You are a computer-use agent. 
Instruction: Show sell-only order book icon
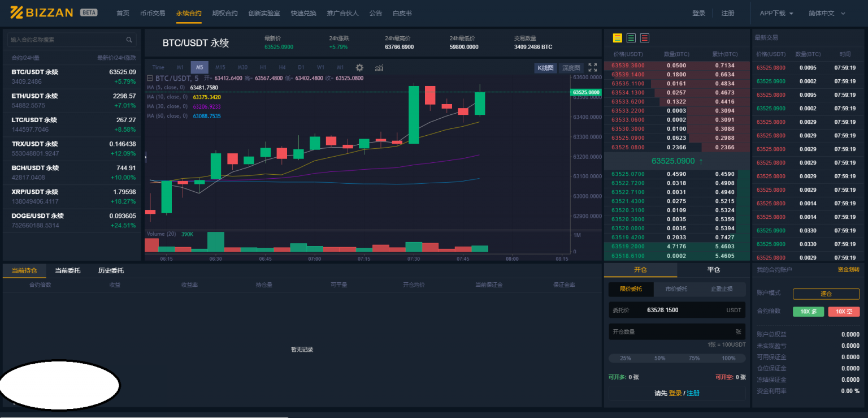(x=645, y=38)
